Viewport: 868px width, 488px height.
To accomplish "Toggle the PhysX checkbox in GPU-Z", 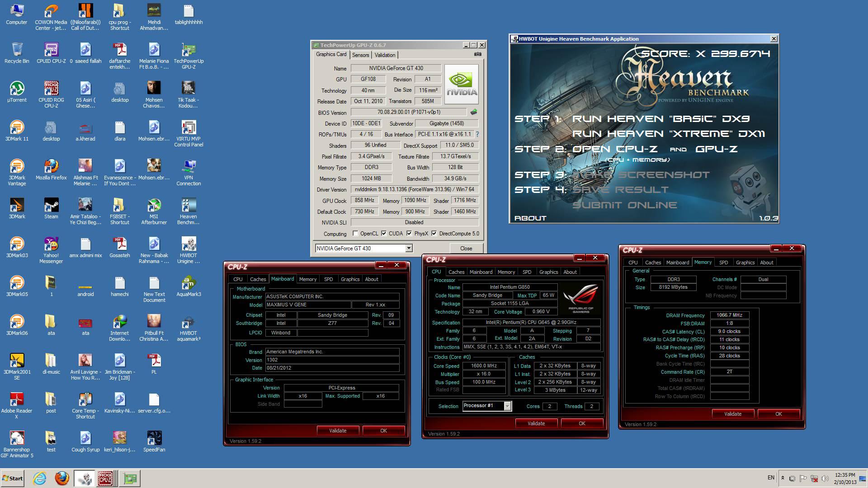I will [x=409, y=234].
